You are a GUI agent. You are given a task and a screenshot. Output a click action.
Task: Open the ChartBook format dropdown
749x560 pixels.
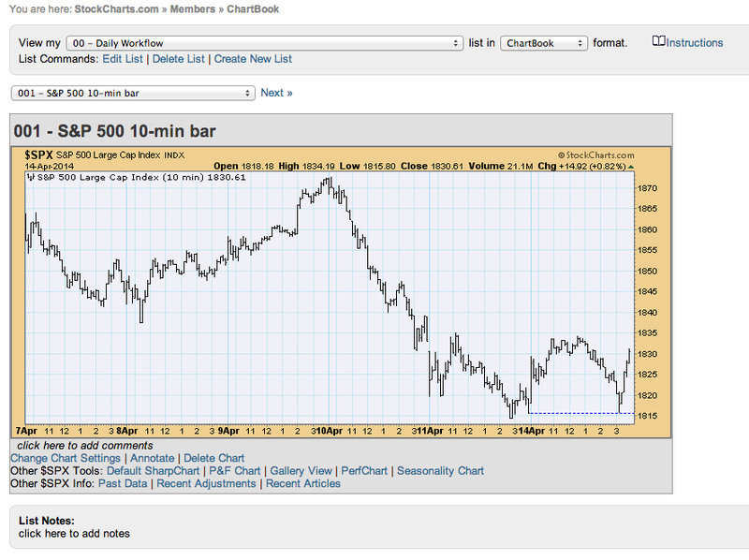click(544, 43)
